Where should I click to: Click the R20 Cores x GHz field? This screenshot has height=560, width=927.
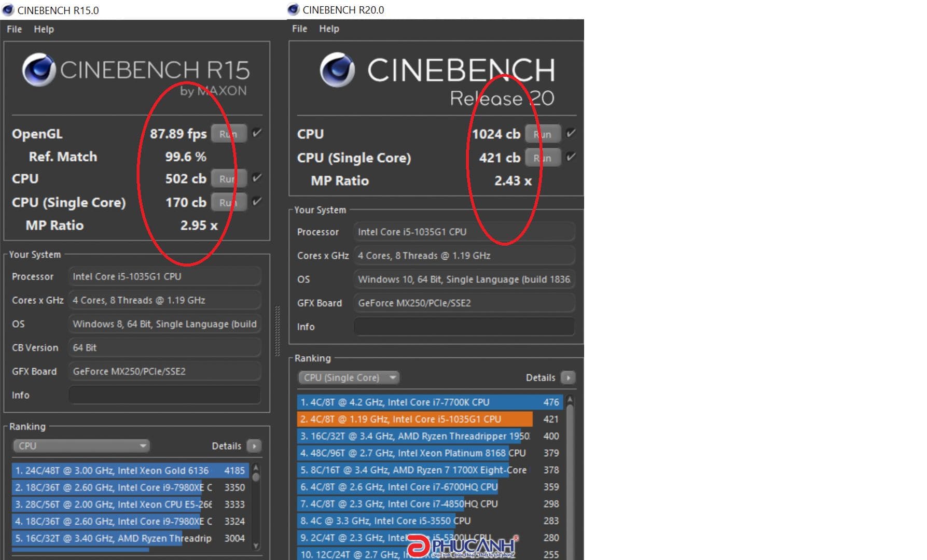click(x=464, y=256)
